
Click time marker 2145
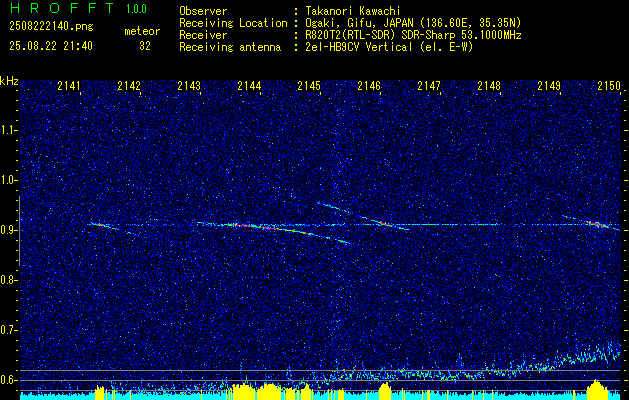coord(309,85)
